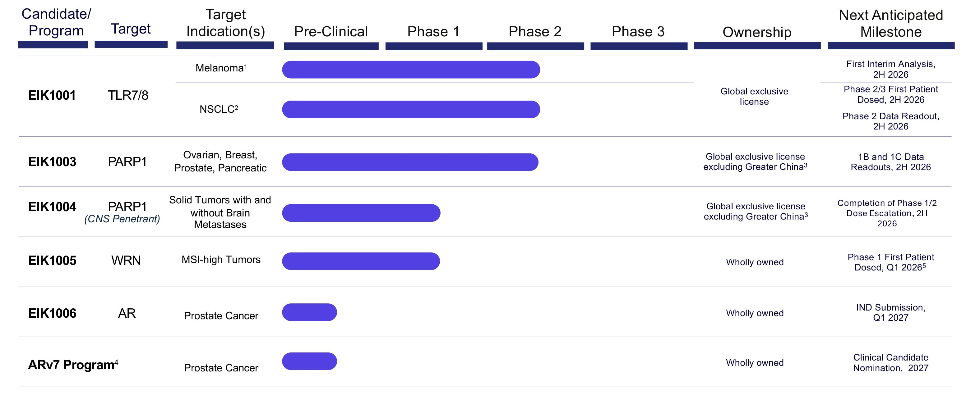Click the NSCLC progress bar
The height and width of the screenshot is (404, 980).
click(x=410, y=109)
